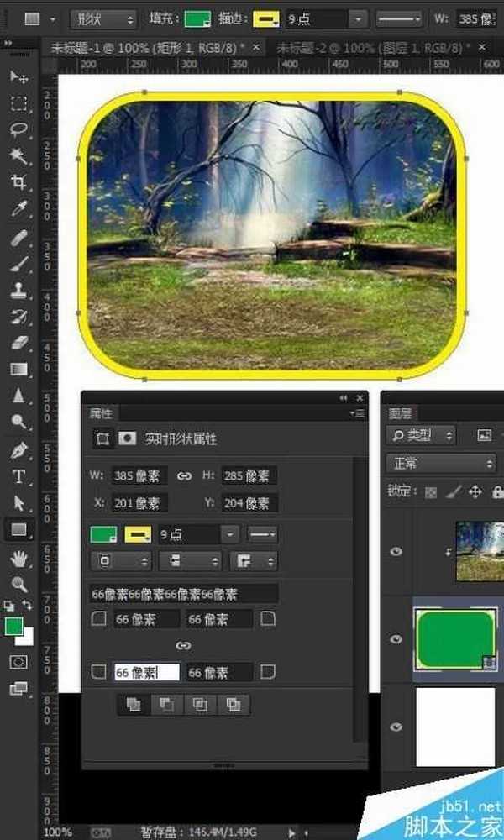The width and height of the screenshot is (504, 840).
Task: Select the Crop tool
Action: (18, 182)
